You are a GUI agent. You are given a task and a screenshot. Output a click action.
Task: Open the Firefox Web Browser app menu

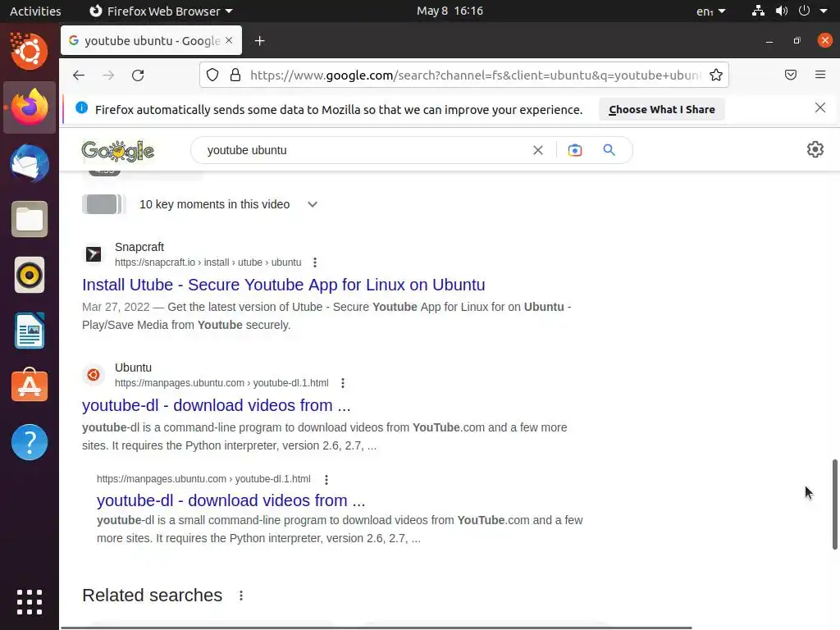pos(161,11)
